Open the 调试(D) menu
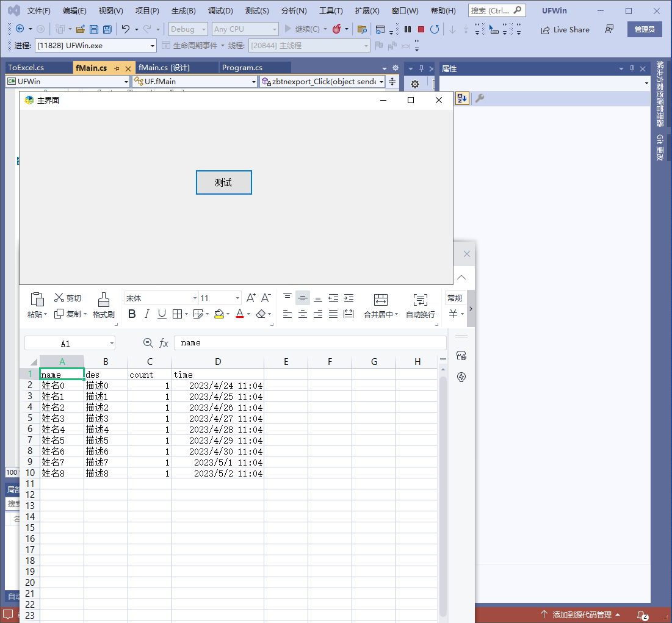This screenshot has height=623, width=672. 220,11
